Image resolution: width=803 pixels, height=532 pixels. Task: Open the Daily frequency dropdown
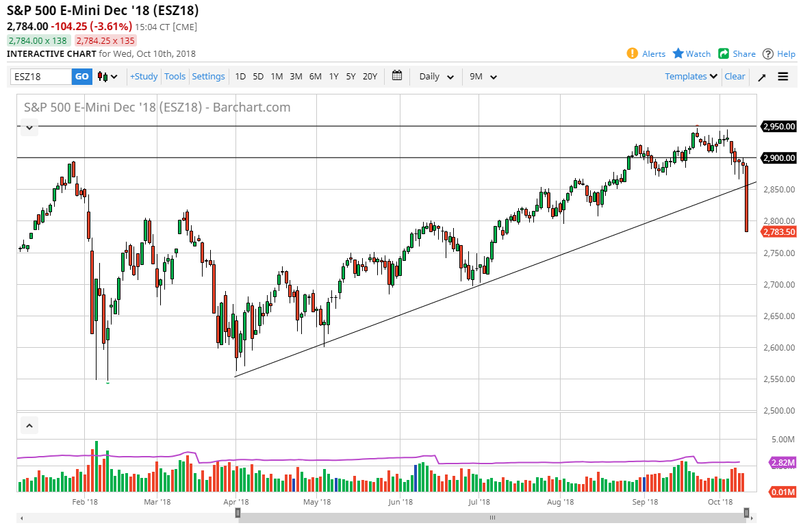click(436, 77)
